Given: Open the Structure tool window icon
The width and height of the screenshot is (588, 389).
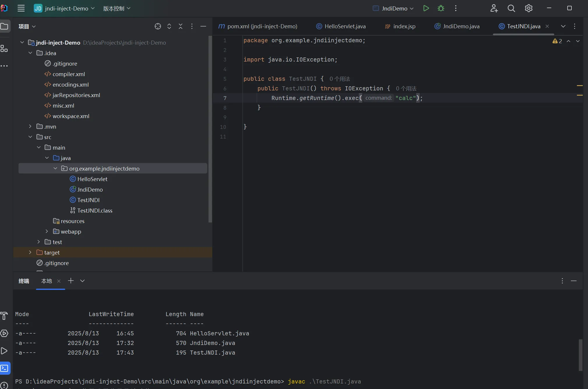Looking at the screenshot, I should pyautogui.click(x=4, y=48).
